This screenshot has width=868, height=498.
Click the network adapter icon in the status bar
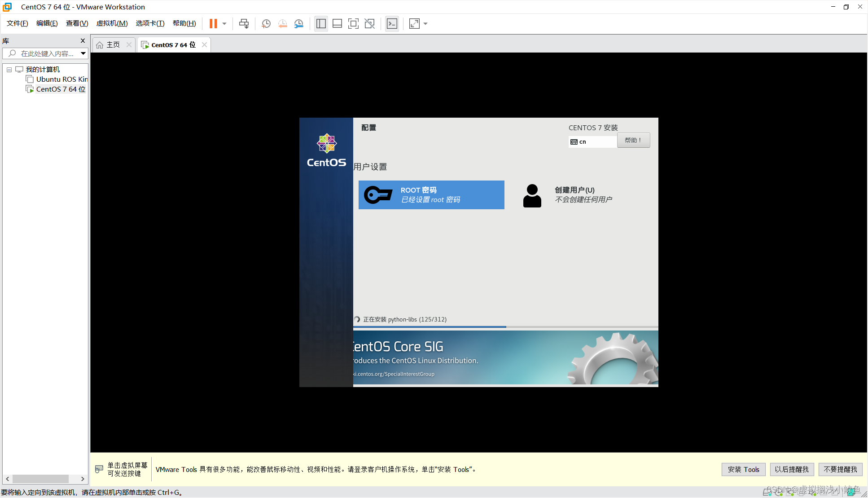(x=791, y=493)
